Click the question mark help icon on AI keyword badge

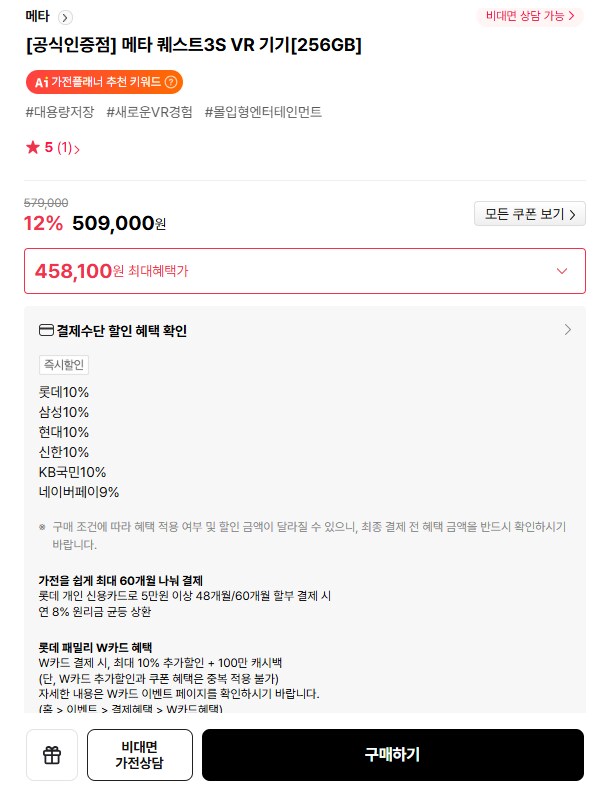coord(171,82)
